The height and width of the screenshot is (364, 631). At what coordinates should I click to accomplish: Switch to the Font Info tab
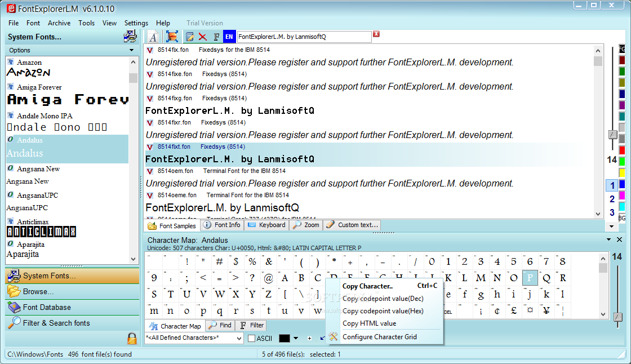coord(222,225)
